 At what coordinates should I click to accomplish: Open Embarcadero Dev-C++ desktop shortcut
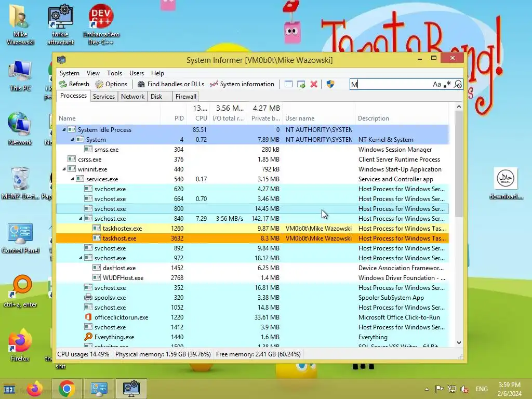[x=101, y=24]
